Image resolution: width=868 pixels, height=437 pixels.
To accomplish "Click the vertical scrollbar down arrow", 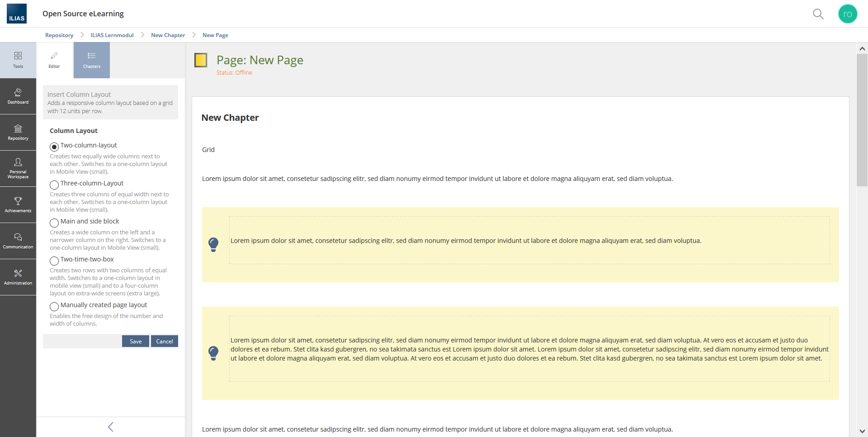I will tap(862, 431).
